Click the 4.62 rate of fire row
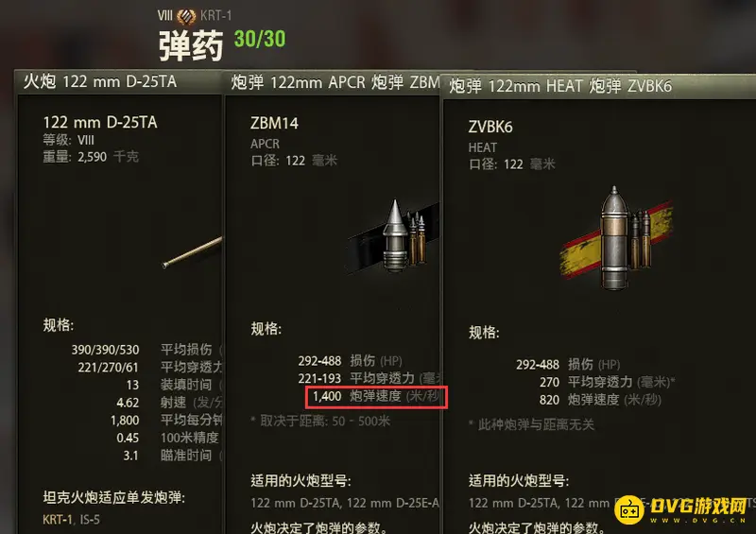756x534 pixels. click(x=169, y=403)
